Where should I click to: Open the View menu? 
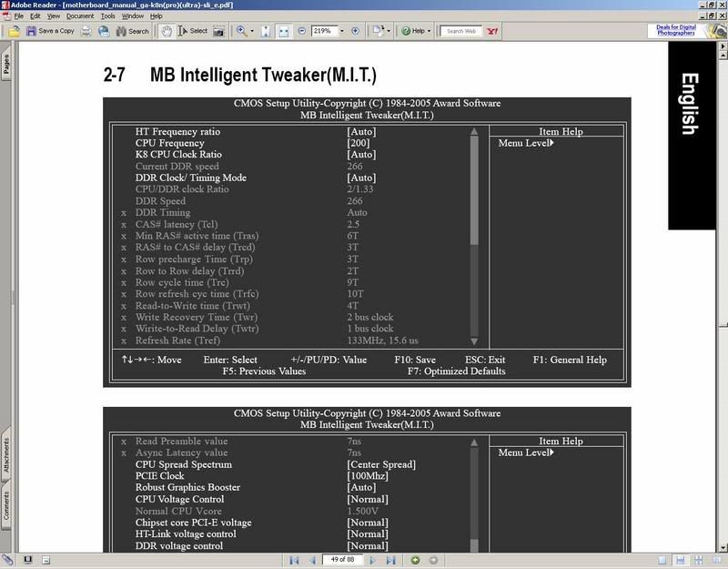coord(54,15)
